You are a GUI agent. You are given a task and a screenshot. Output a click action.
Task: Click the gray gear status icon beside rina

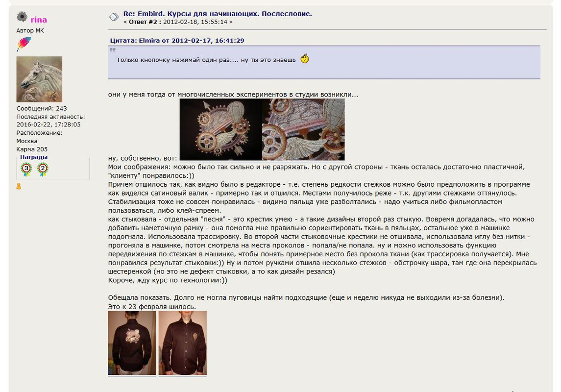[22, 17]
